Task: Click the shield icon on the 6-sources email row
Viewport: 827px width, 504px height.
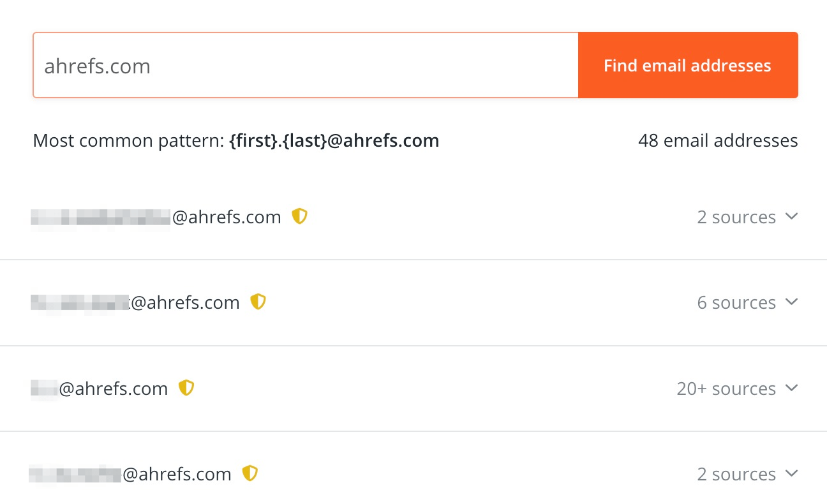Action: 258,302
